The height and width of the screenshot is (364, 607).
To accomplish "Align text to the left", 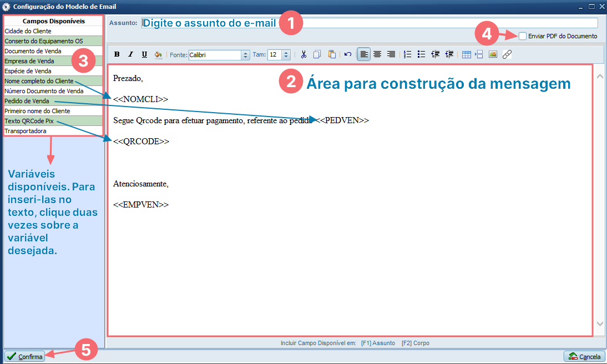I will click(363, 54).
